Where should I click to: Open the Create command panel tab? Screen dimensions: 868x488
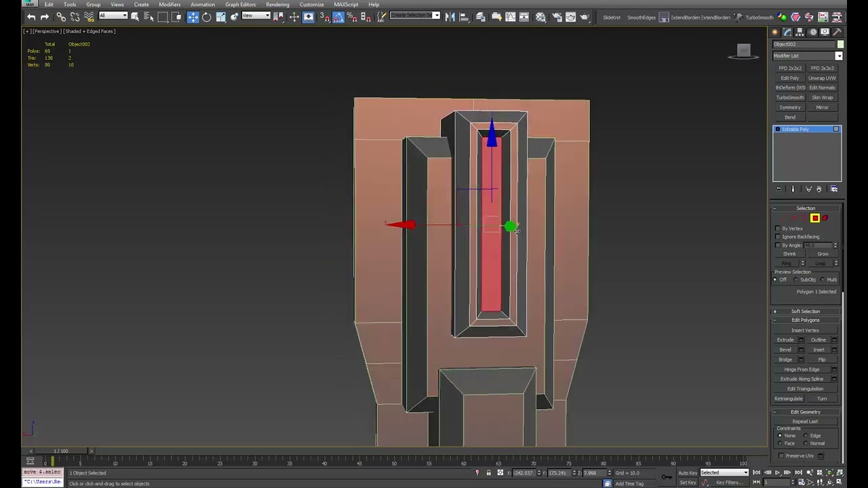(776, 33)
